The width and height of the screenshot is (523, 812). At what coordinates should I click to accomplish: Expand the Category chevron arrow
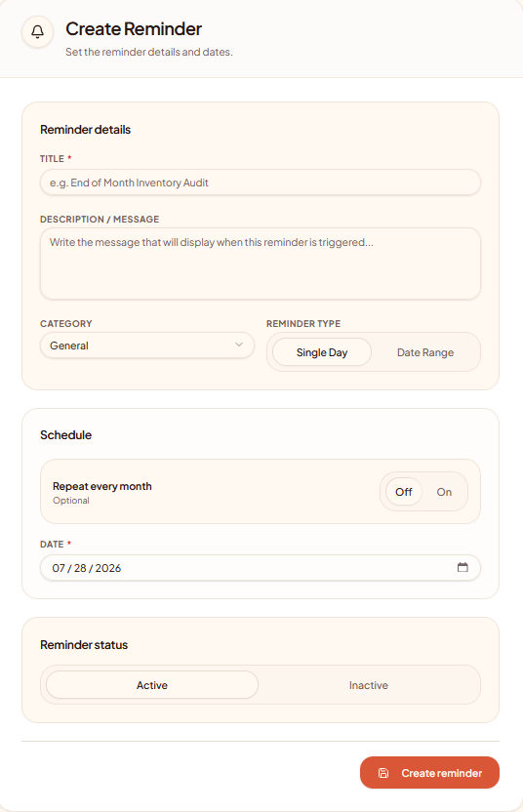click(239, 345)
